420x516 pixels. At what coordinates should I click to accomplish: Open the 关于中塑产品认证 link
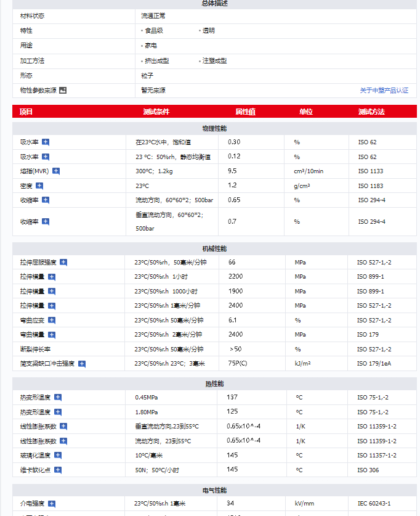(x=384, y=90)
